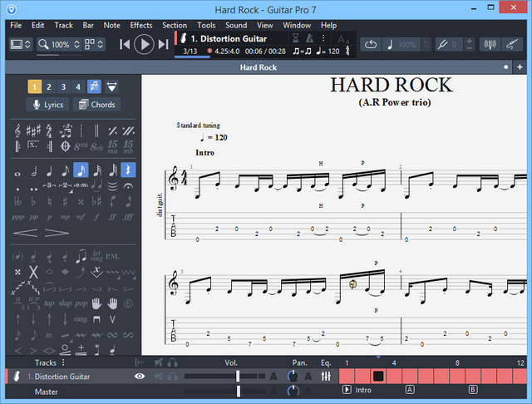
Task: Click the Chords button
Action: point(96,105)
